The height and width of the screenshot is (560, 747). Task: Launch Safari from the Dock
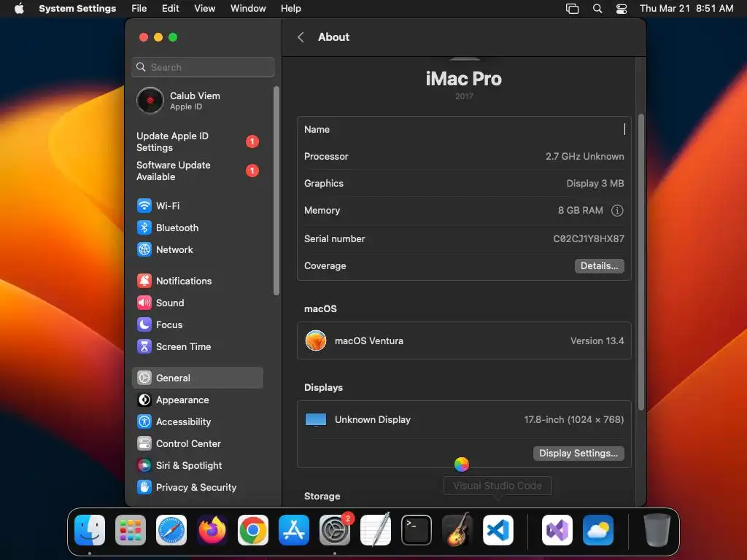coord(171,530)
